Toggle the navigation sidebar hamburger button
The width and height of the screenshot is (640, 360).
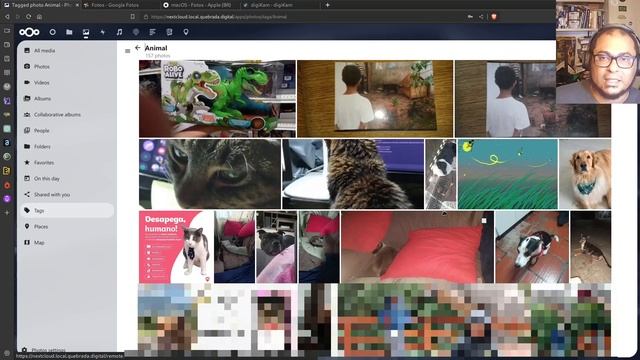pyautogui.click(x=128, y=51)
